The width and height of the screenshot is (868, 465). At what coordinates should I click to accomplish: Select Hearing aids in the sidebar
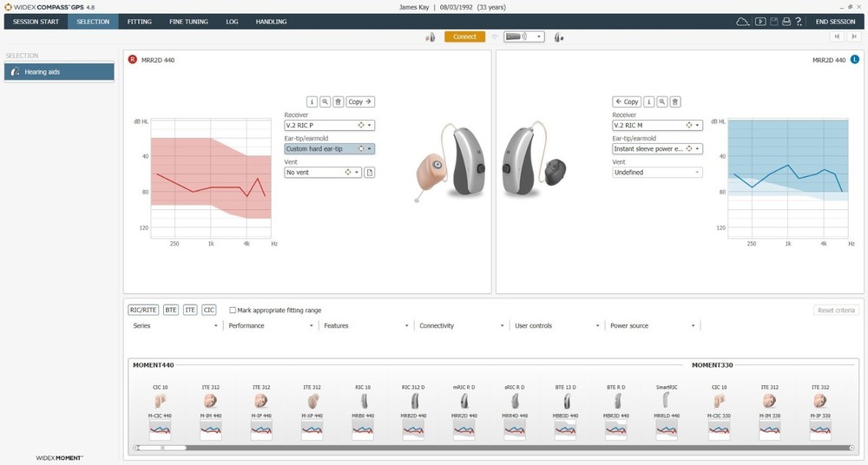pos(59,72)
